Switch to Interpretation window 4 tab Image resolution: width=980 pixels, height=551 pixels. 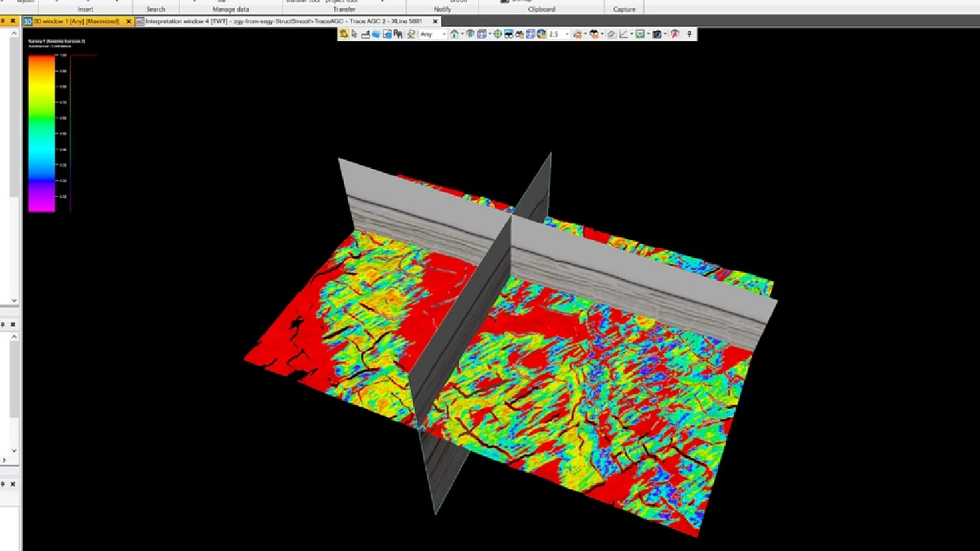click(284, 21)
